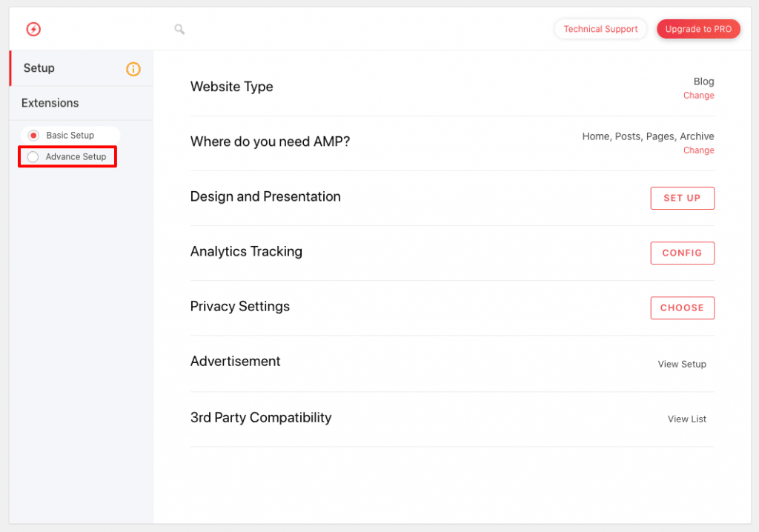
Task: Click the Analytics Tracking heading text
Action: tap(246, 251)
